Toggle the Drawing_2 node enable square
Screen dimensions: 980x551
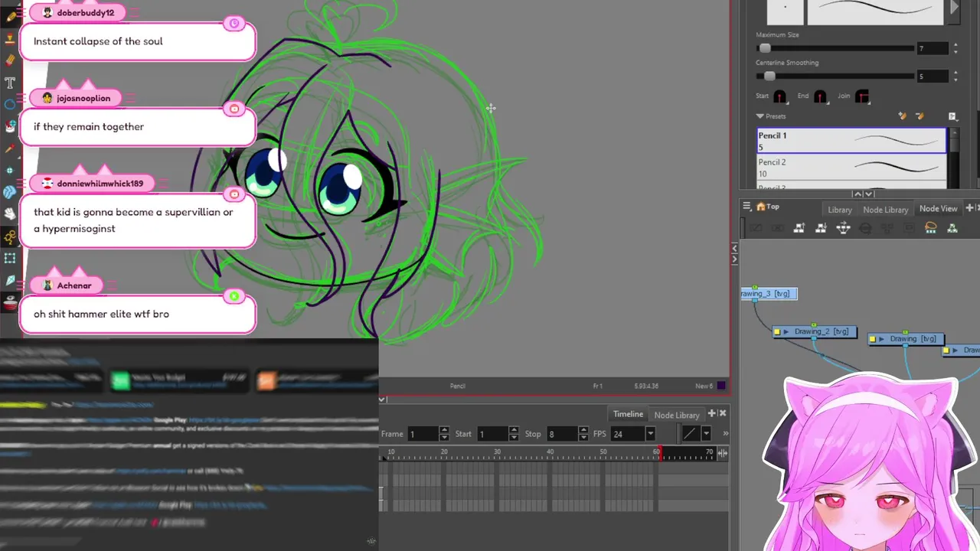click(776, 332)
